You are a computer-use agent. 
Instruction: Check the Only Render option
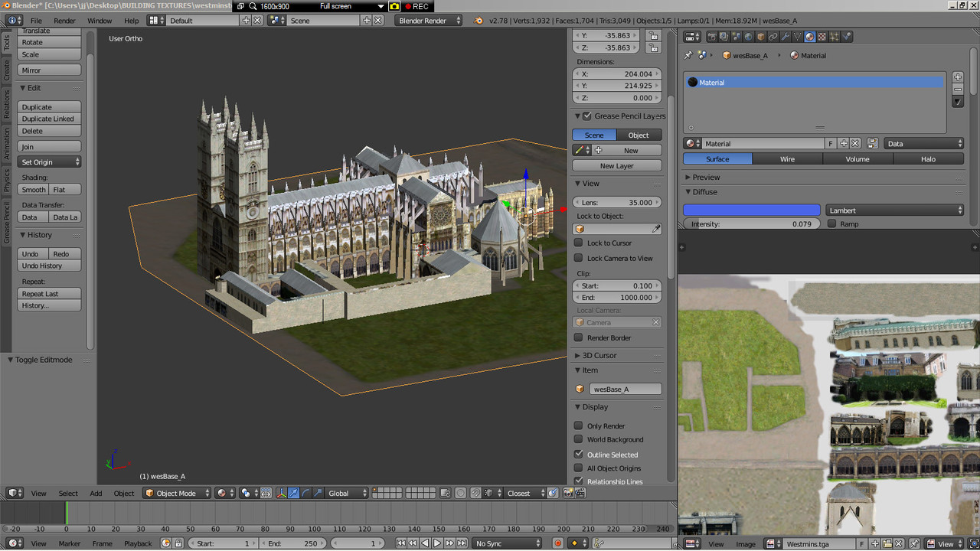tap(579, 425)
